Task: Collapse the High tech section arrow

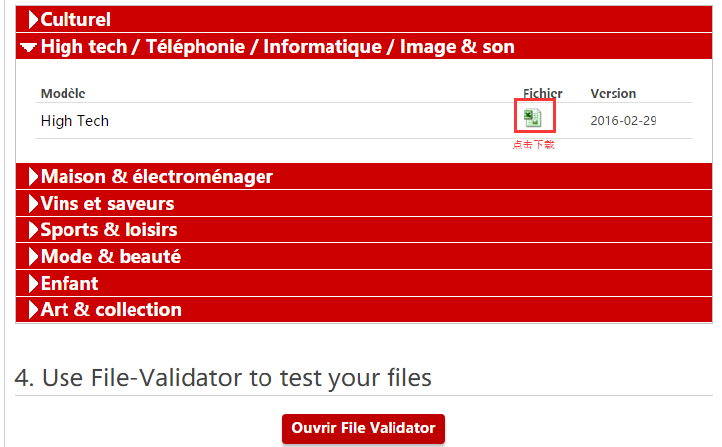Action: (x=29, y=46)
